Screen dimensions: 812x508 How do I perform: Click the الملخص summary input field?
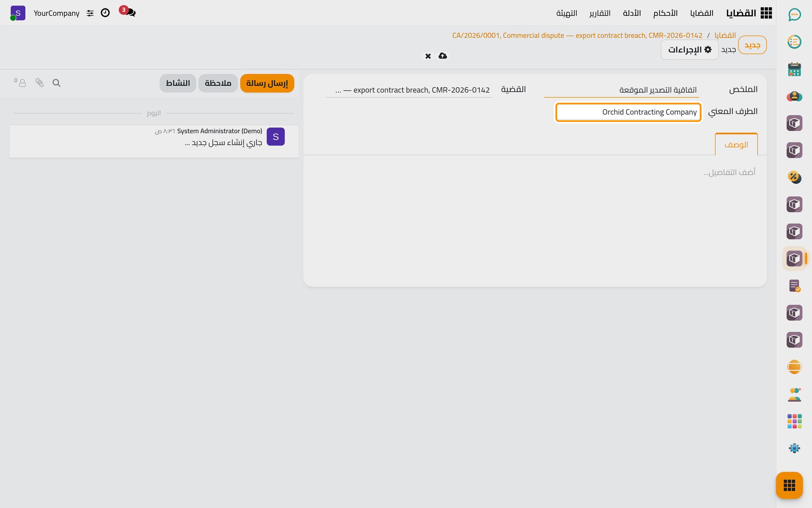[x=621, y=90]
